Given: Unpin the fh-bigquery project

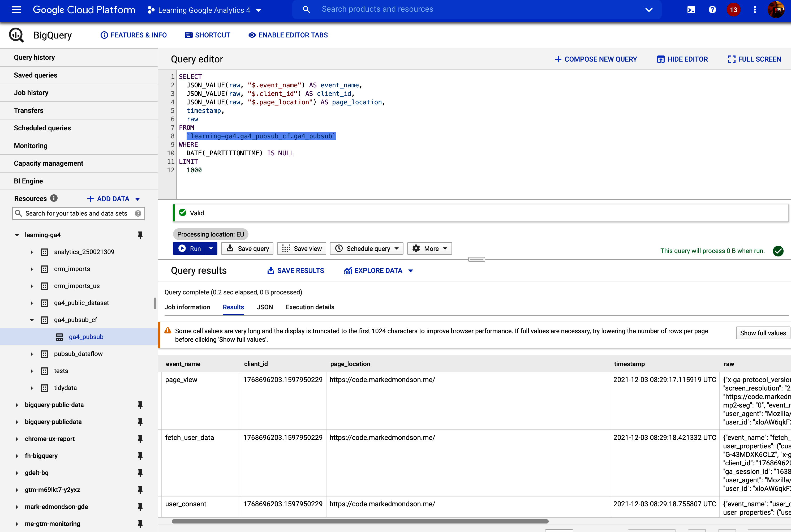Looking at the screenshot, I should 140,456.
